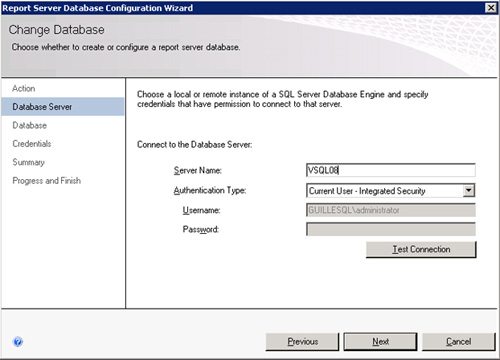Go to the Action step in sidebar
Viewport: 500px width, 360px height.
coord(24,88)
